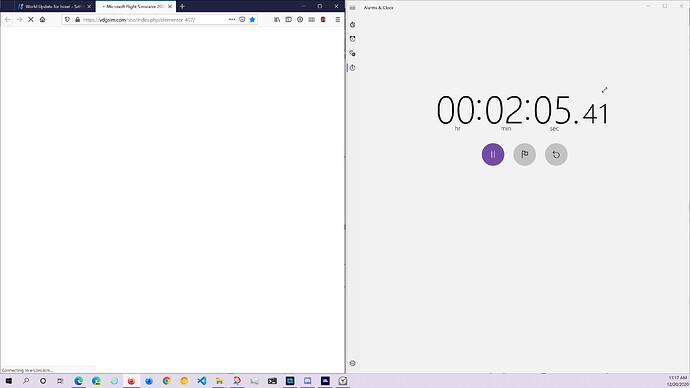Open the Alarms & Clock hamburger menu
The height and width of the screenshot is (388, 690).
[x=352, y=7]
